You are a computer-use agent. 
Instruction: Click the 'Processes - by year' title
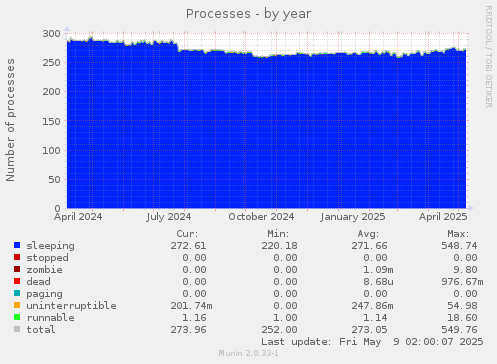248,14
